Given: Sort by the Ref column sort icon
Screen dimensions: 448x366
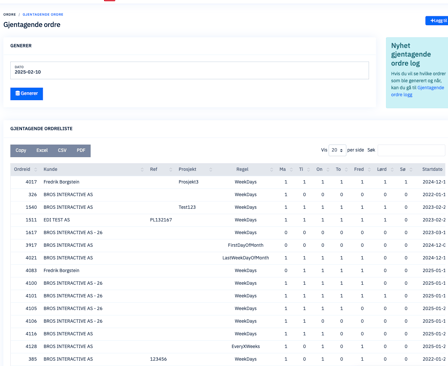Looking at the screenshot, I should [x=171, y=169].
